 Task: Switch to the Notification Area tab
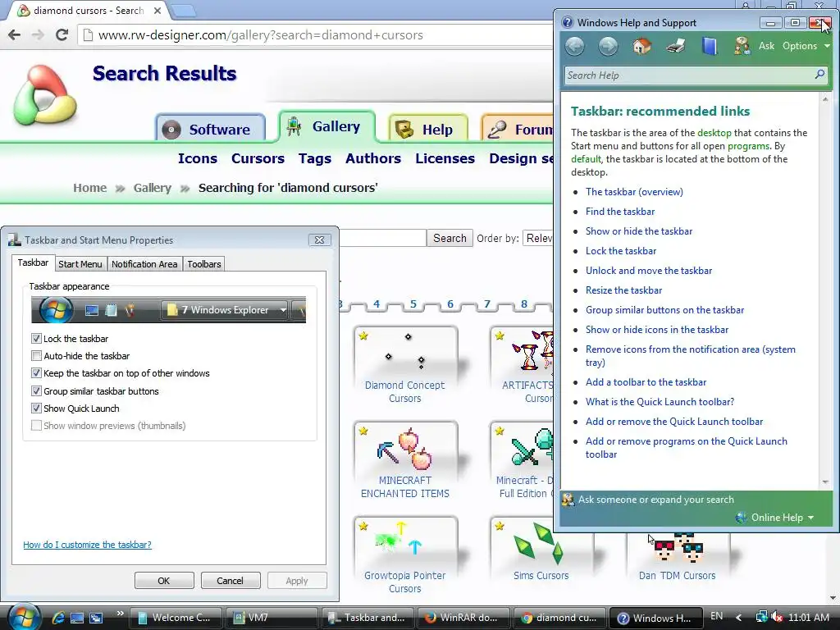(144, 264)
